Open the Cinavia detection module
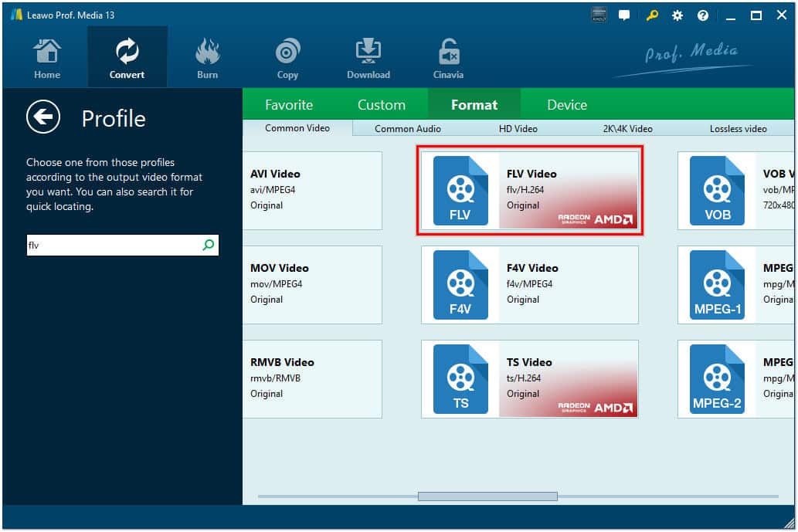The width and height of the screenshot is (798, 532). pyautogui.click(x=448, y=56)
